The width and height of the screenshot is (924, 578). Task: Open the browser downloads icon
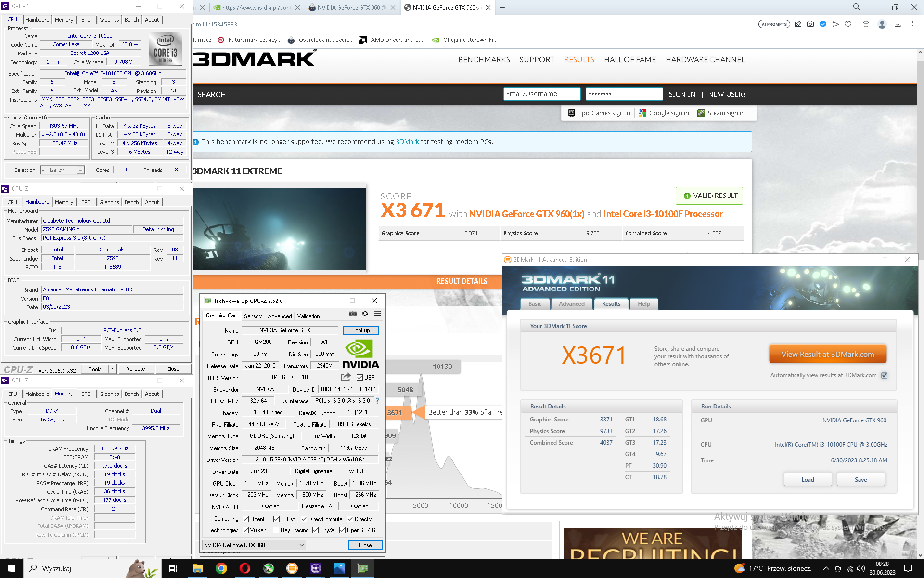pyautogui.click(x=898, y=24)
